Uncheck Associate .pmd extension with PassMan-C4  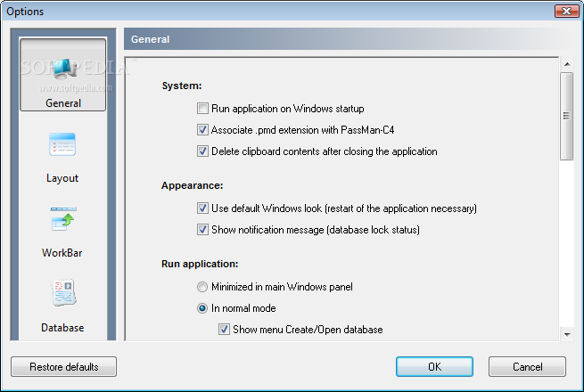coord(202,130)
